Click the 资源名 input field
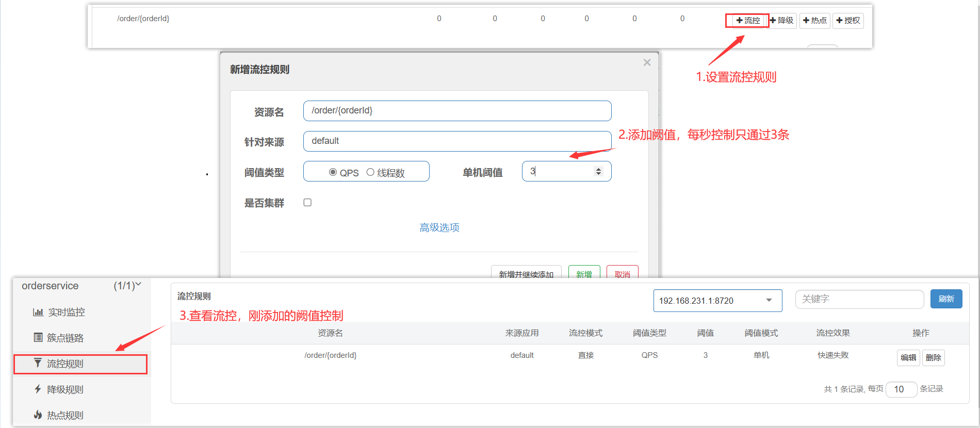 pos(458,111)
